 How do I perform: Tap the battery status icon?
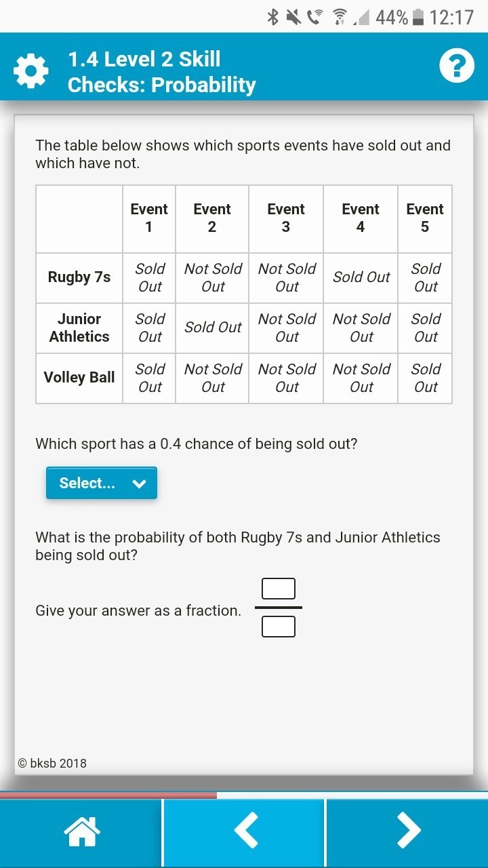[418, 17]
